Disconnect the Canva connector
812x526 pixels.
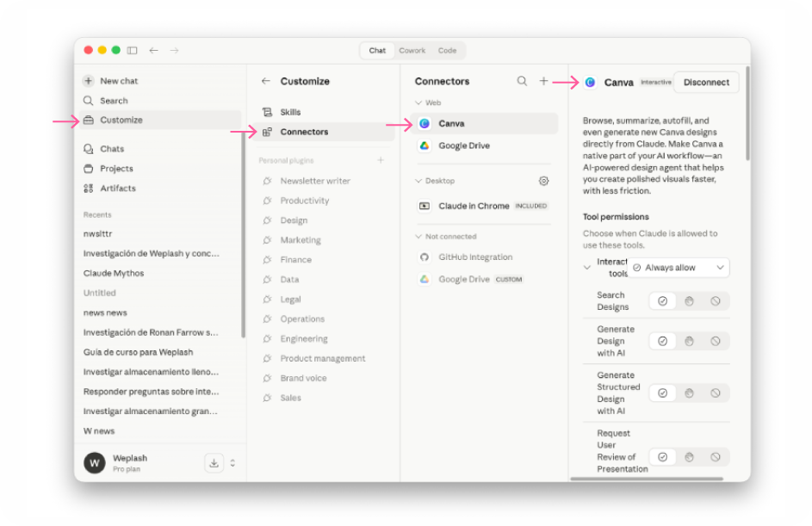tap(706, 83)
